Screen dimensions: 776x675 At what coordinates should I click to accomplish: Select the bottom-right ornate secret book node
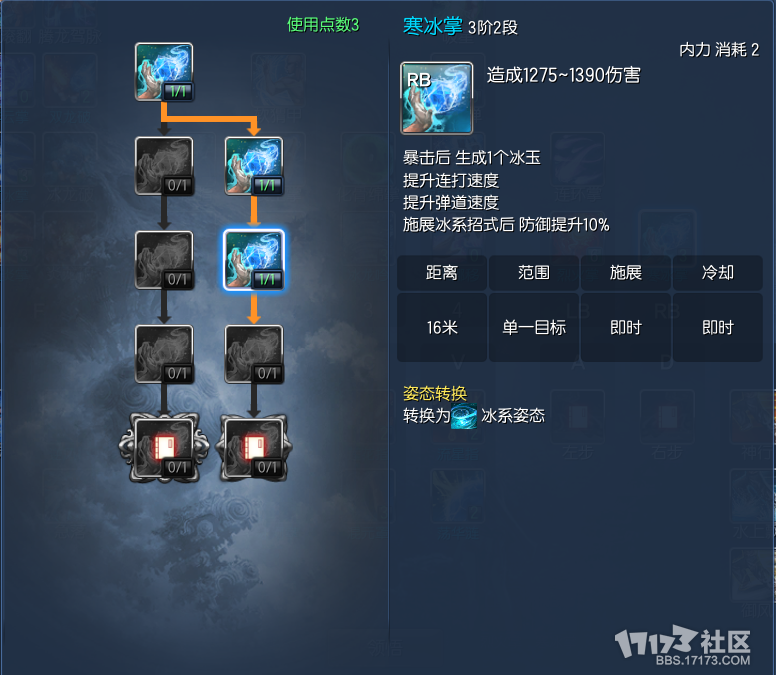(254, 448)
